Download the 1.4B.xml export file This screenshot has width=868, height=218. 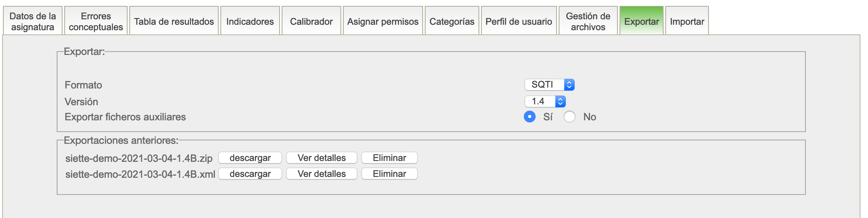point(250,174)
